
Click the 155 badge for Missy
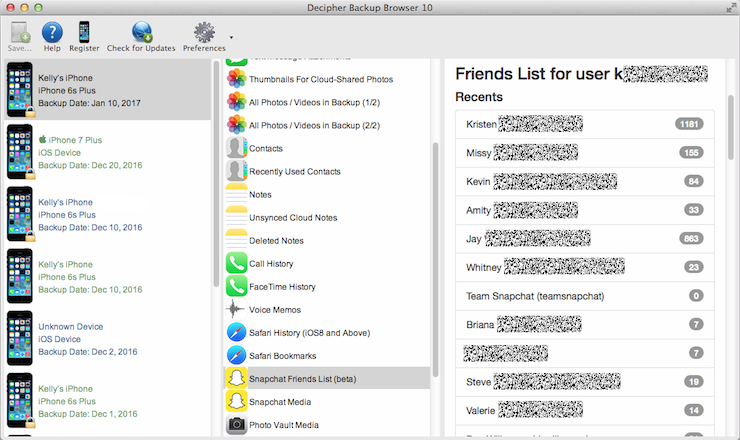click(x=691, y=152)
